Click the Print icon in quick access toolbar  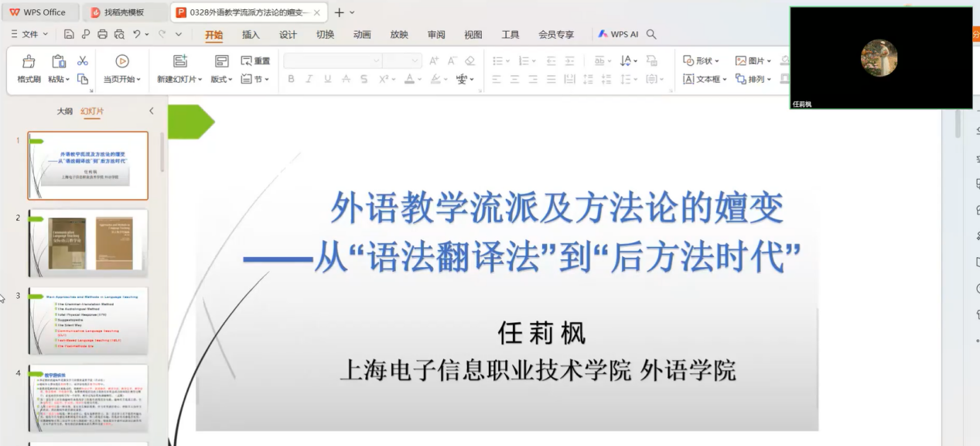[x=102, y=34]
